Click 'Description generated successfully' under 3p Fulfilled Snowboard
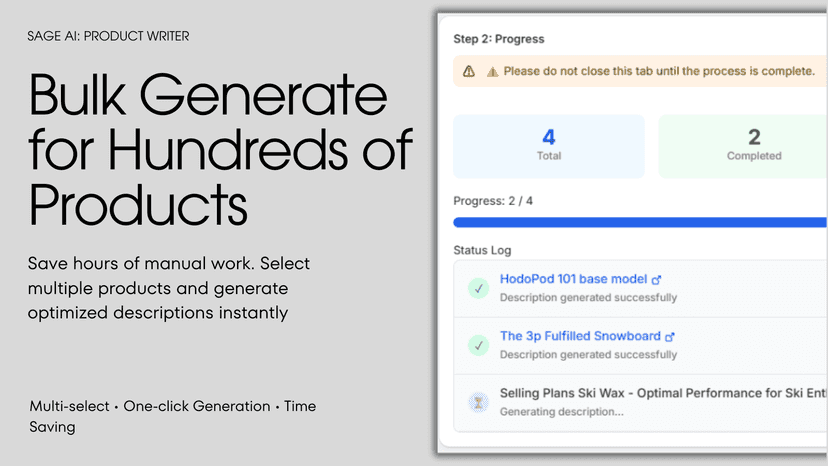The height and width of the screenshot is (466, 828). click(588, 355)
